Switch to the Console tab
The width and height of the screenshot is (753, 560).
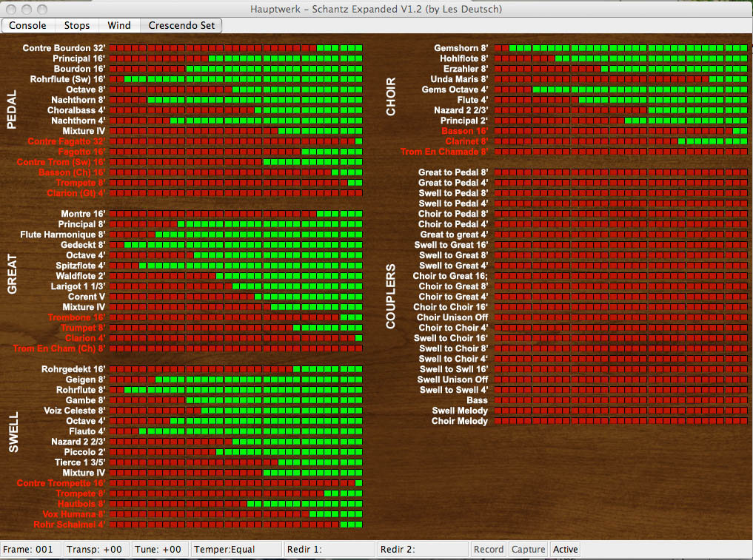(27, 25)
